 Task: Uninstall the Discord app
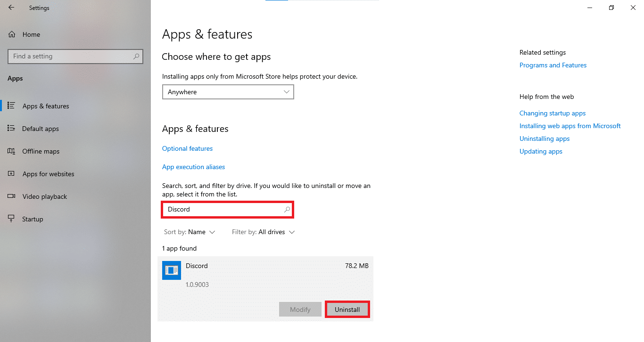click(x=347, y=309)
